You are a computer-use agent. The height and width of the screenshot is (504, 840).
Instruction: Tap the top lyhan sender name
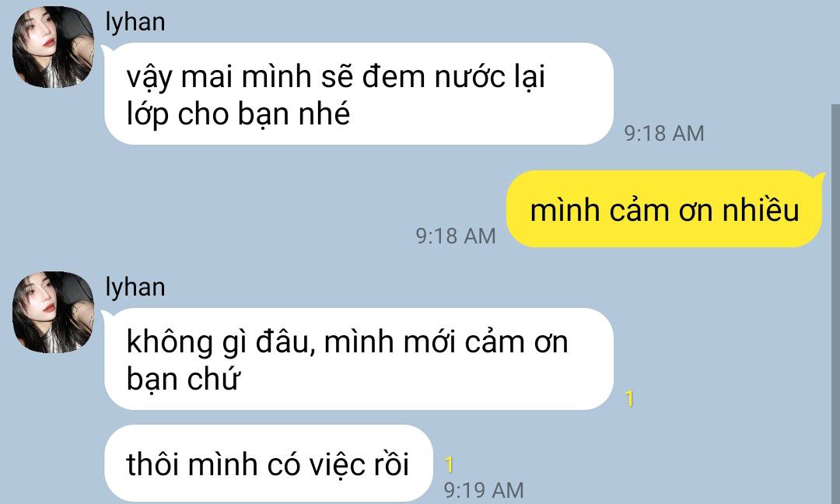pos(135,23)
